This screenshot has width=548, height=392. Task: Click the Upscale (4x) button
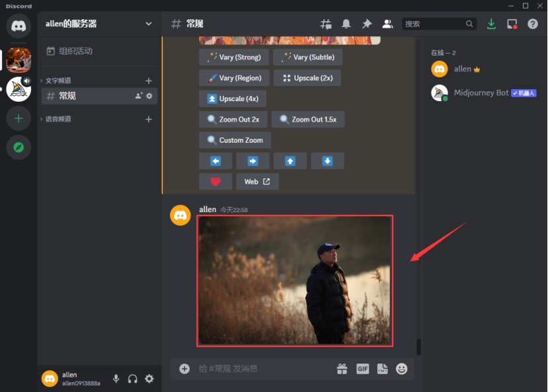[233, 98]
